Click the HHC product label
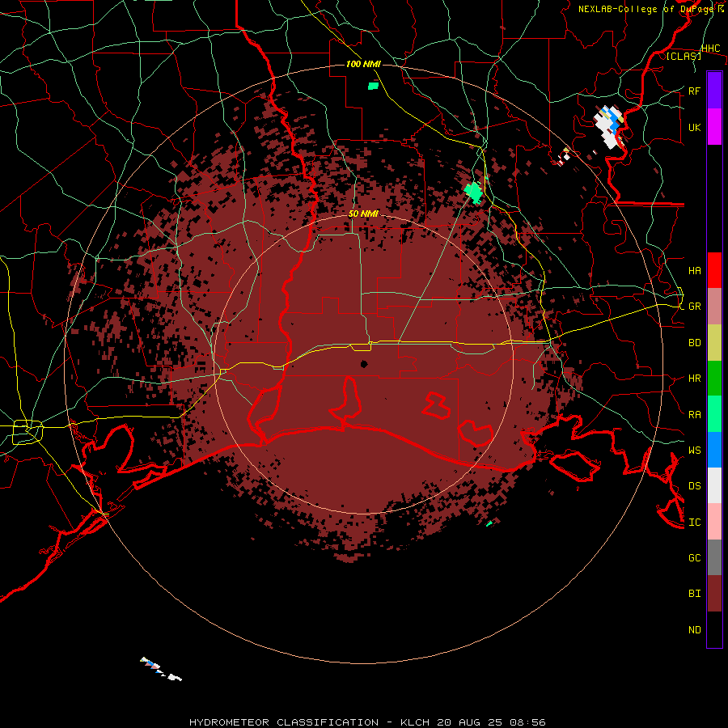 tap(710, 49)
